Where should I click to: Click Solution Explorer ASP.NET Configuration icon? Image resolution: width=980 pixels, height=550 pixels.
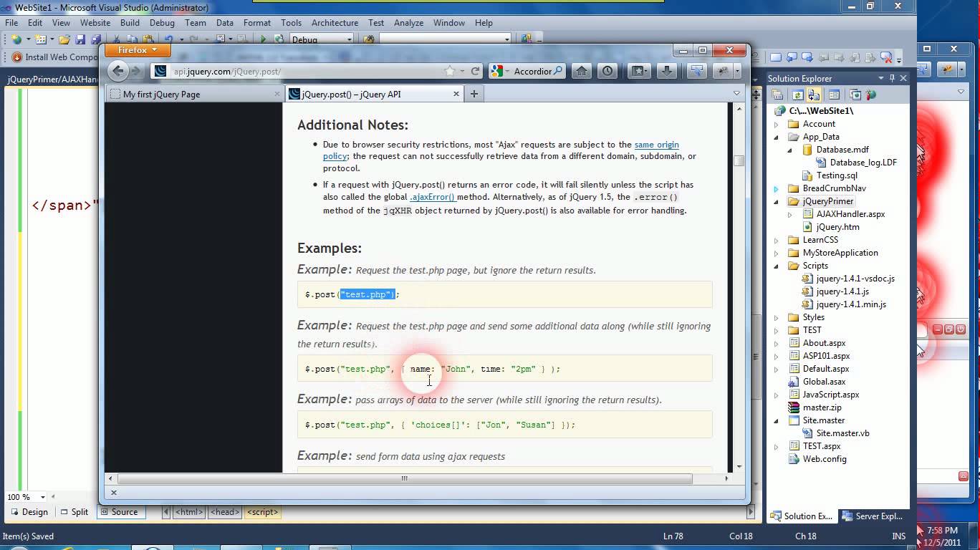pos(871,95)
